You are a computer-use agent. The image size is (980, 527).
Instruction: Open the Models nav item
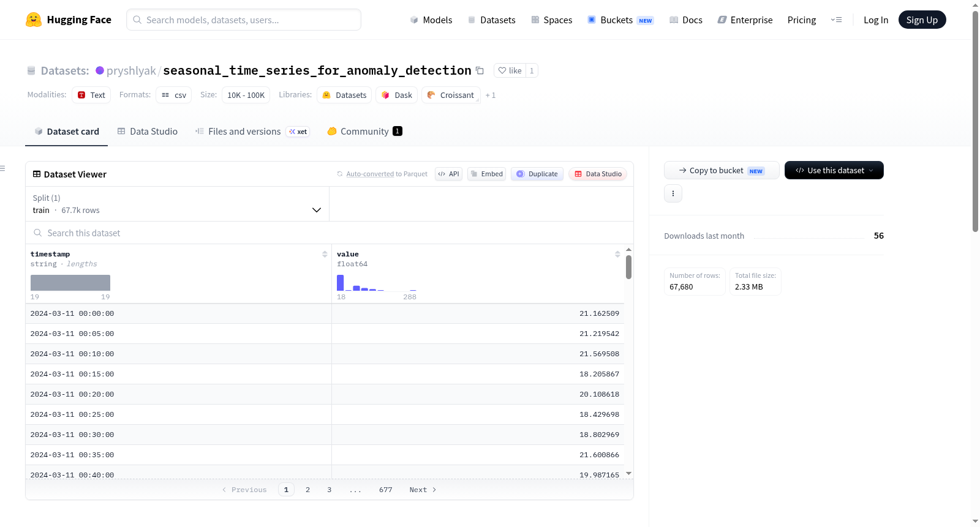431,20
